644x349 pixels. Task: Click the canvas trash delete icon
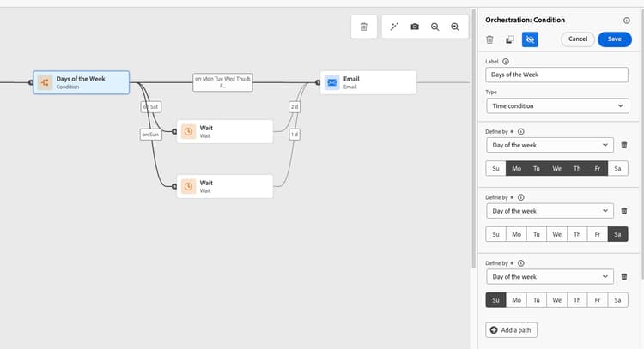click(363, 27)
